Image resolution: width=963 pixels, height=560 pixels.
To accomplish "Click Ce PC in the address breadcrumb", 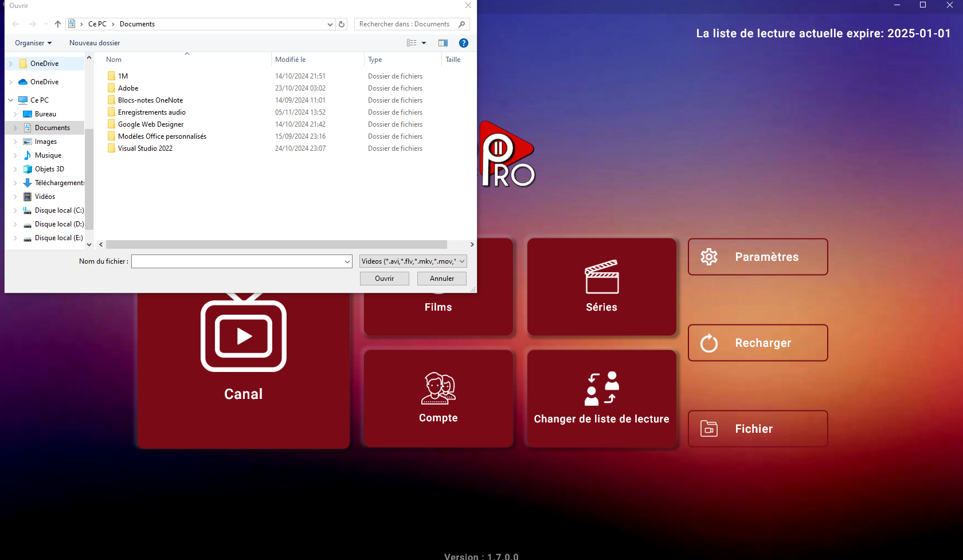I will [97, 24].
